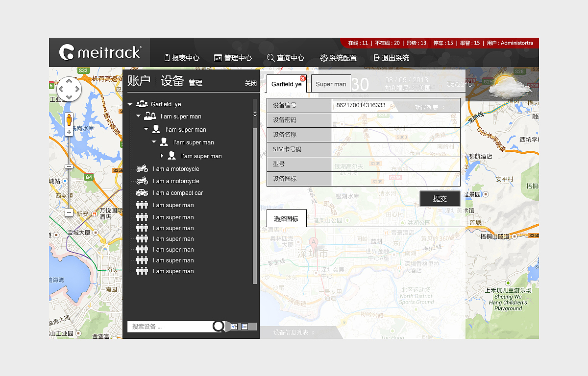Switch to the Super man tab
Viewport: 588px width, 376px height.
[x=331, y=84]
